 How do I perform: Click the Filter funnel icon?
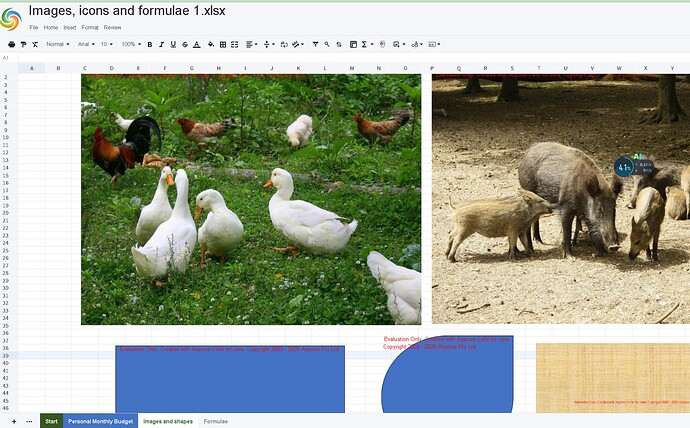tap(315, 44)
